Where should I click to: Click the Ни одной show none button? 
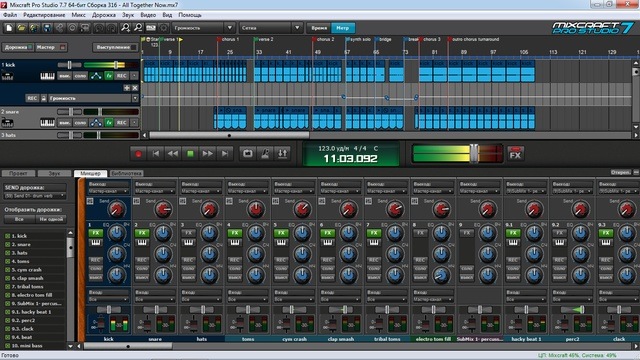click(x=51, y=219)
